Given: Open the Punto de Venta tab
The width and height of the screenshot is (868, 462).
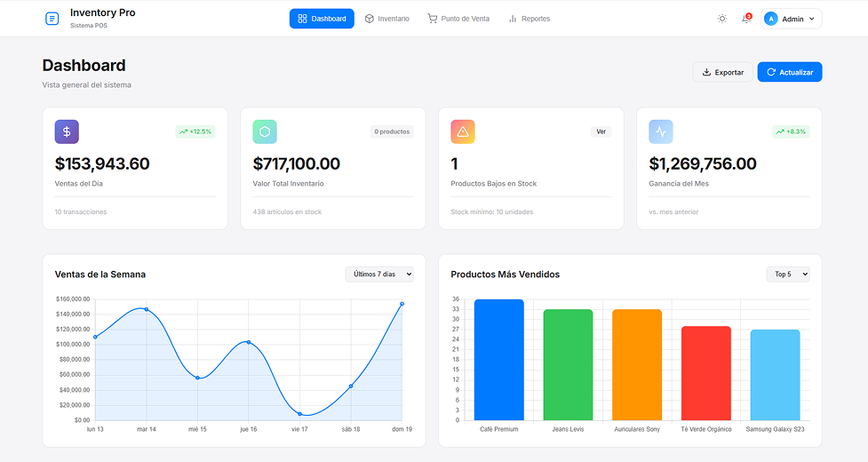Looking at the screenshot, I should 458,19.
